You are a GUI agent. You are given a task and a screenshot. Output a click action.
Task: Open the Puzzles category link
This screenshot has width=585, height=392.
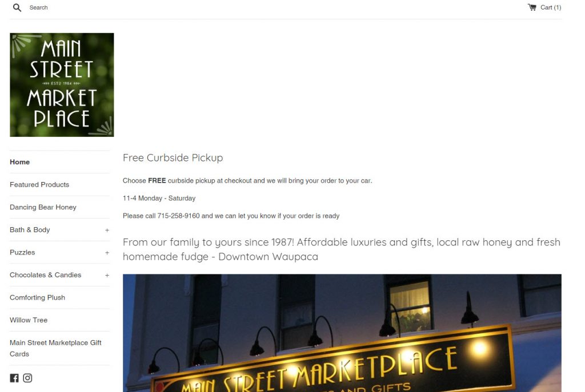(x=22, y=253)
